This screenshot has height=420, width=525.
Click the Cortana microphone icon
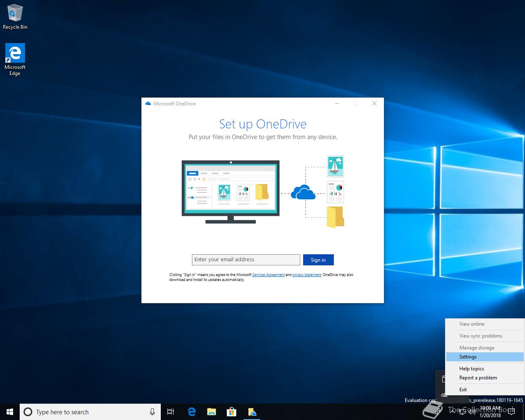point(152,412)
